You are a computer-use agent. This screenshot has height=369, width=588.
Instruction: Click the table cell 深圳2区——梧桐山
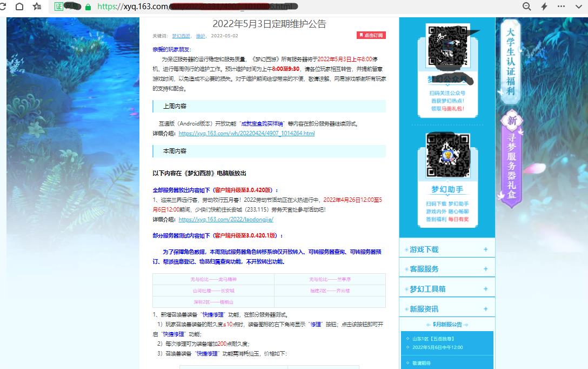click(213, 302)
